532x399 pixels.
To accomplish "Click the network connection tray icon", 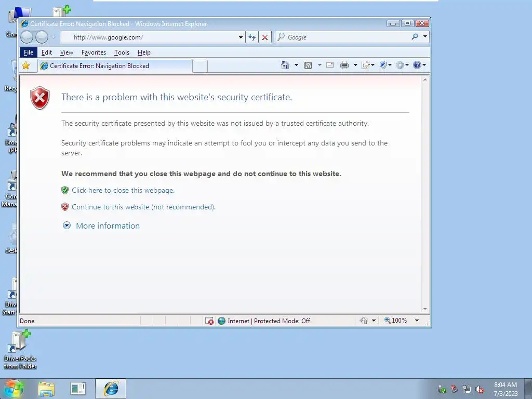I will pyautogui.click(x=467, y=390).
